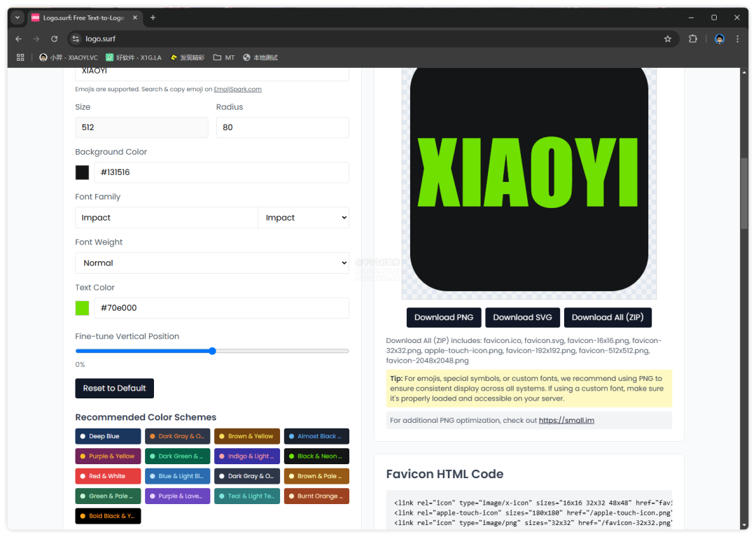This screenshot has width=756, height=537.
Task: Open the background color swatch picker
Action: pyautogui.click(x=83, y=172)
